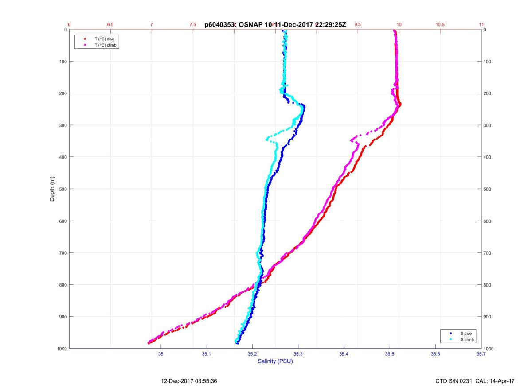This screenshot has width=532, height=392.
Task: Click left depth axis label 1000
Action: tap(62, 349)
